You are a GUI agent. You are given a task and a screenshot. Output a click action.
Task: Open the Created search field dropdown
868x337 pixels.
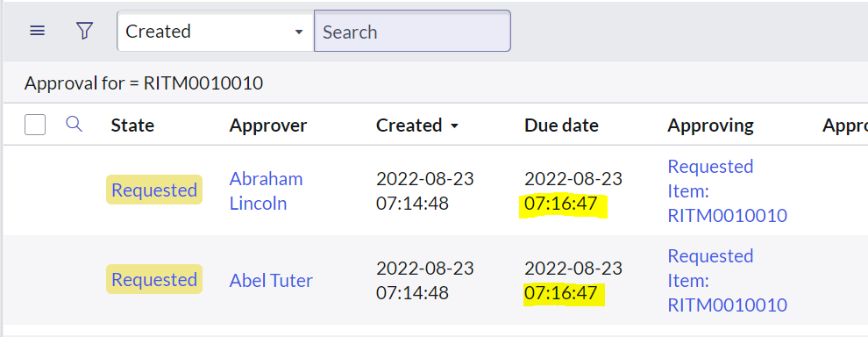point(216,31)
